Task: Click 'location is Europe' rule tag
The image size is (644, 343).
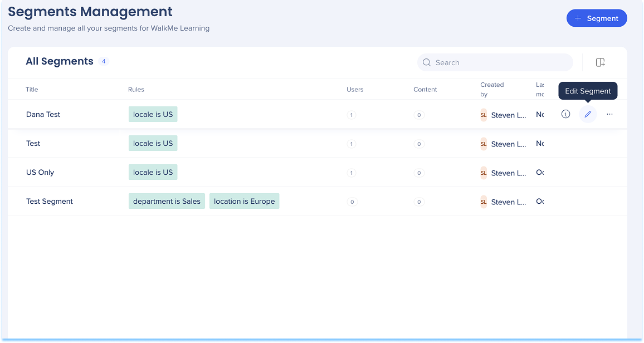Action: (244, 201)
